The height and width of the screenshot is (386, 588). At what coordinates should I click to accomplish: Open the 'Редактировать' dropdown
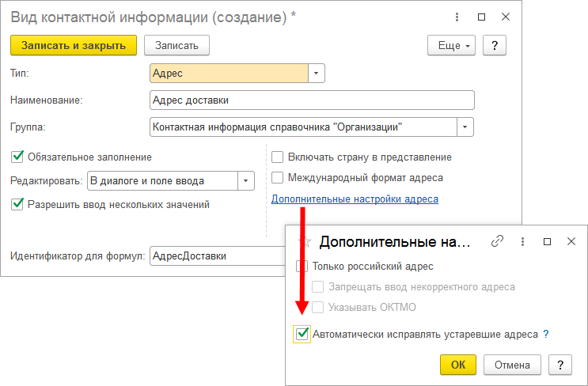pyautogui.click(x=246, y=181)
